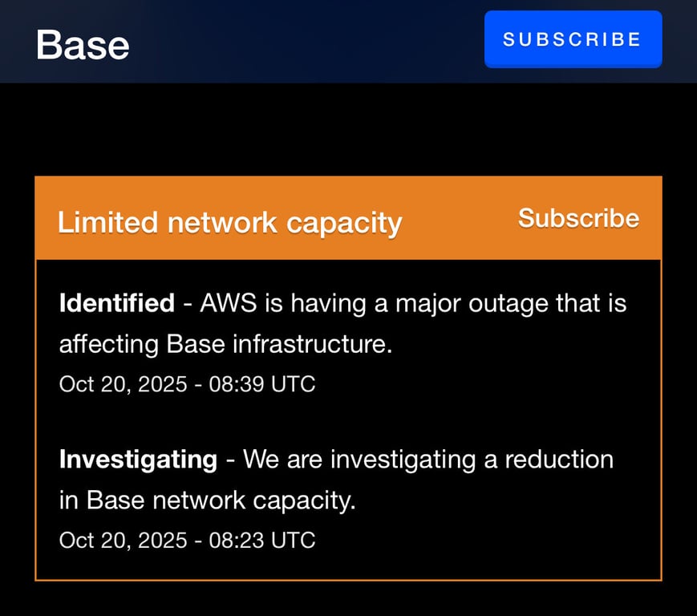Viewport: 697px width, 616px height.
Task: Select the bold Investigating status label
Action: tap(138, 459)
